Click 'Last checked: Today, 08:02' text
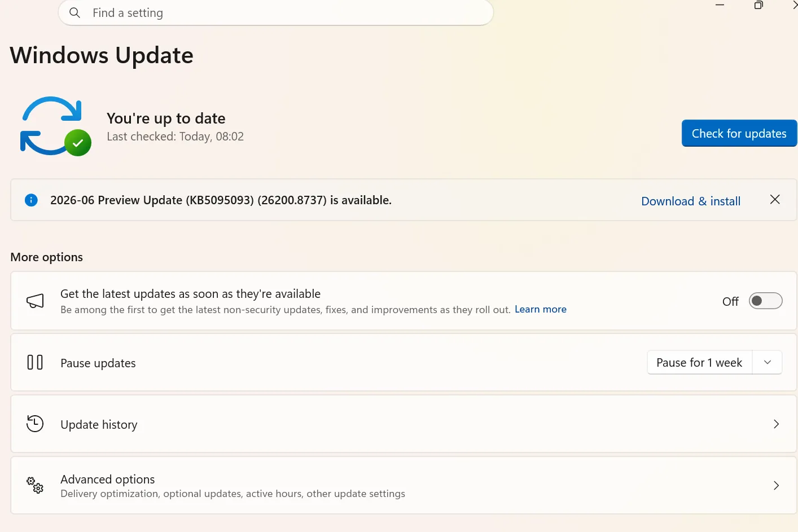Viewport: 798px width, 532px height. click(175, 137)
